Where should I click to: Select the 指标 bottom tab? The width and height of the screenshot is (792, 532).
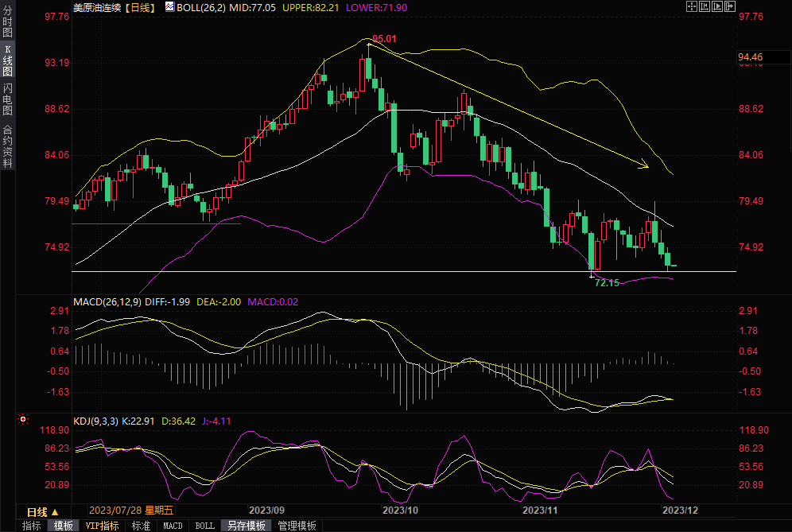coord(32,526)
